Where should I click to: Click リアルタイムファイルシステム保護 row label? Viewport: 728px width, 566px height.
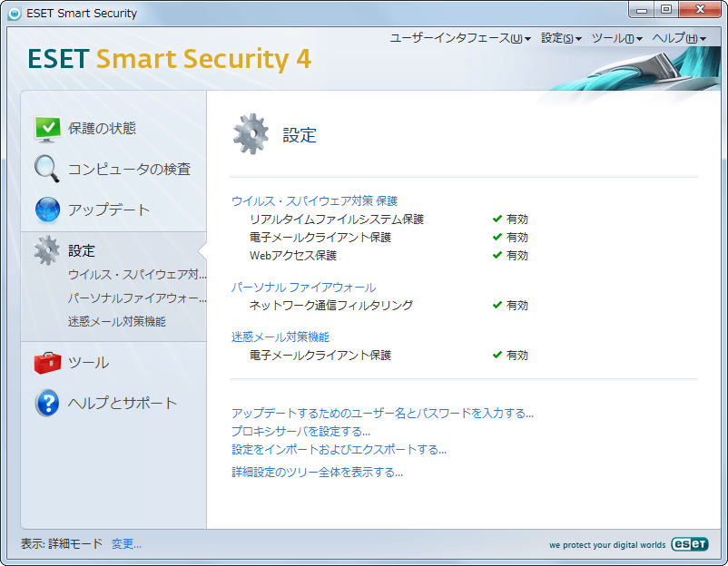pos(337,219)
